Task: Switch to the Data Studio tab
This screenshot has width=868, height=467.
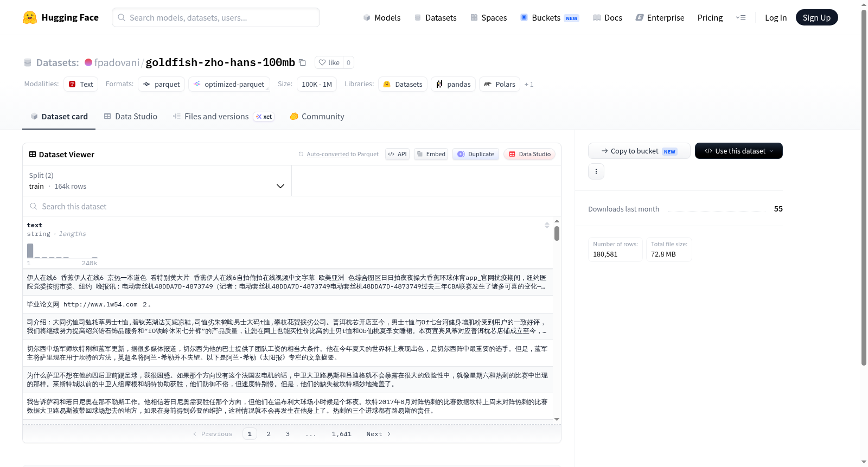Action: click(131, 117)
